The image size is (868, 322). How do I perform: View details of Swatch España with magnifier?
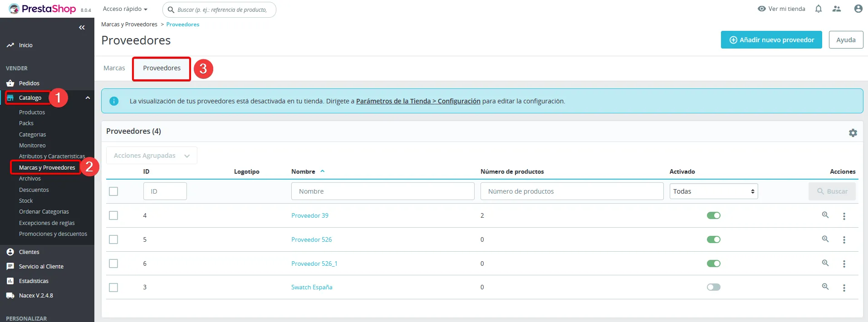825,287
